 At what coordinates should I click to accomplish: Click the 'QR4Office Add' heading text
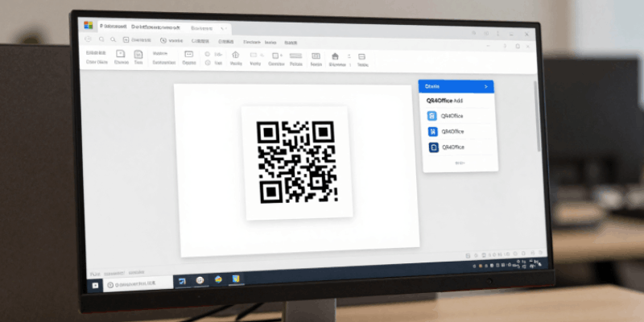pyautogui.click(x=444, y=101)
